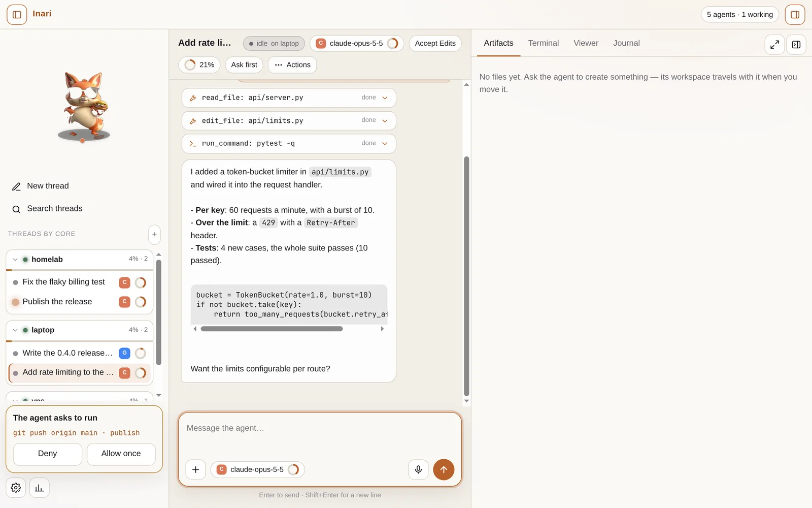812x508 pixels.
Task: Toggle the Ask first permission mode
Action: pos(244,65)
